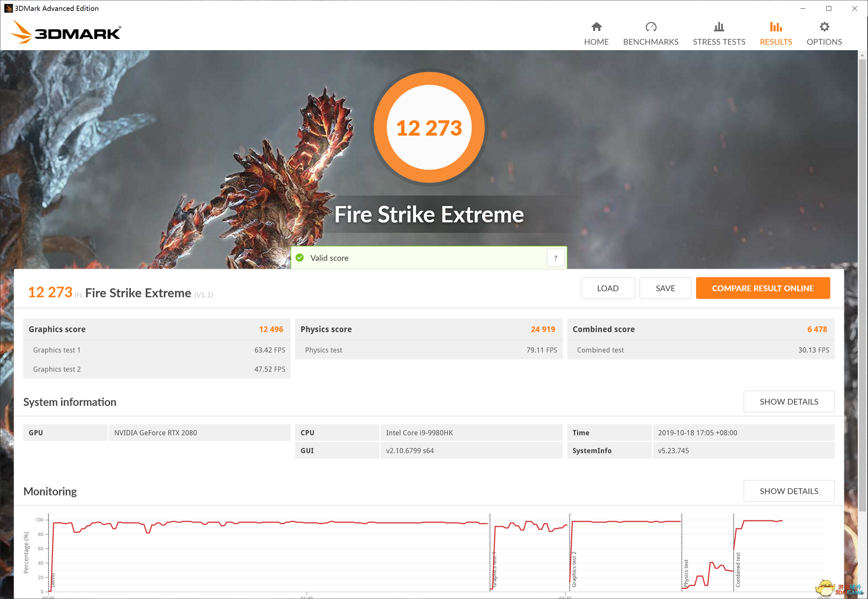Expand Monitoring section with Show Details
The image size is (868, 599).
pos(788,491)
